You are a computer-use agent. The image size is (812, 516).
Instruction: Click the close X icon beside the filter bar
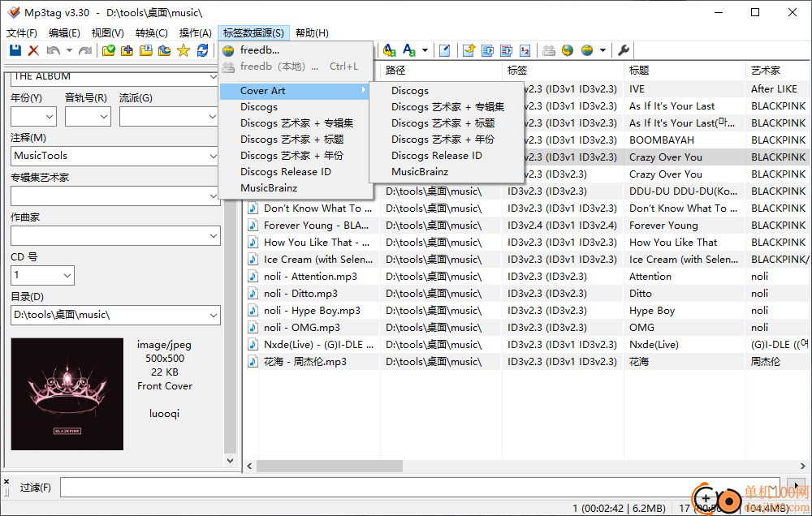pos(6,481)
